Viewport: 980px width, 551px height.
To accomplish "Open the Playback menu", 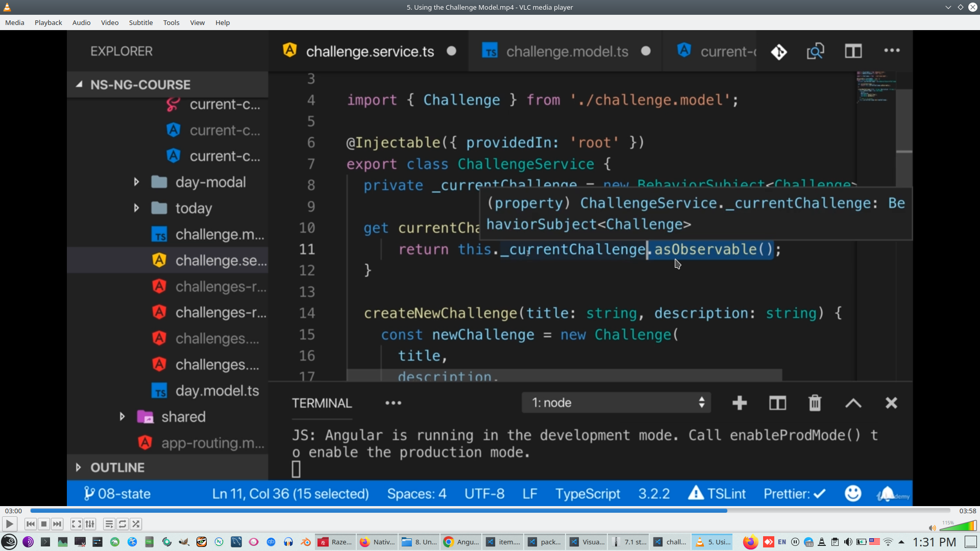I will 48,22.
